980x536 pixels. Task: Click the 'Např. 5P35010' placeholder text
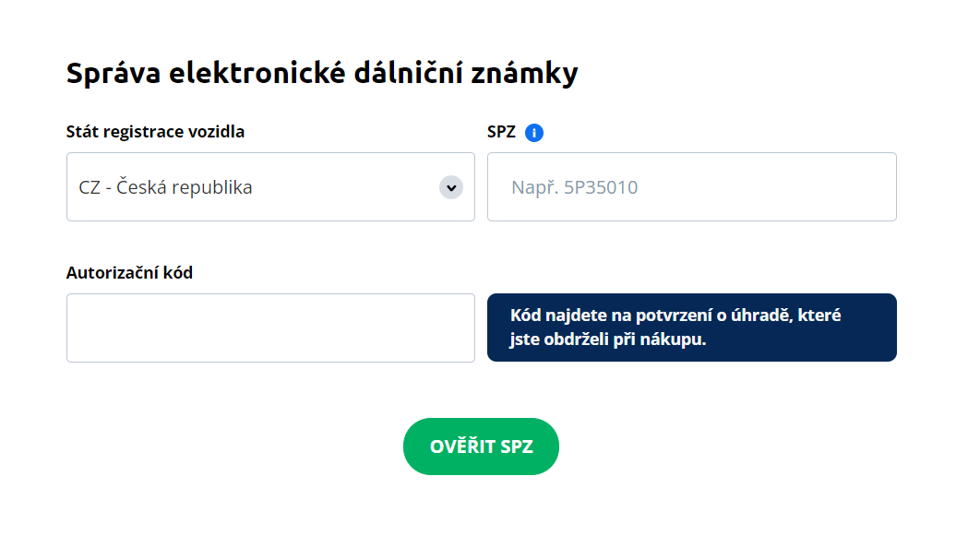click(x=574, y=188)
